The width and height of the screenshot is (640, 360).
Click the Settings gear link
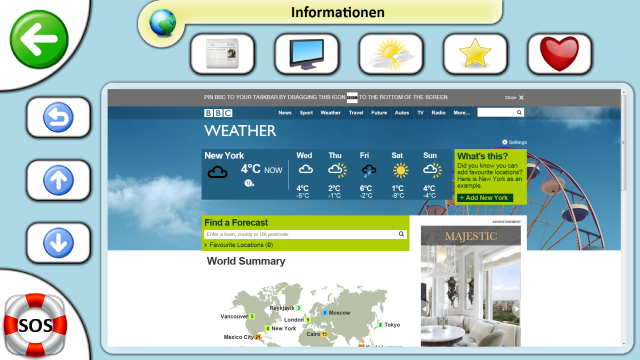tap(514, 142)
